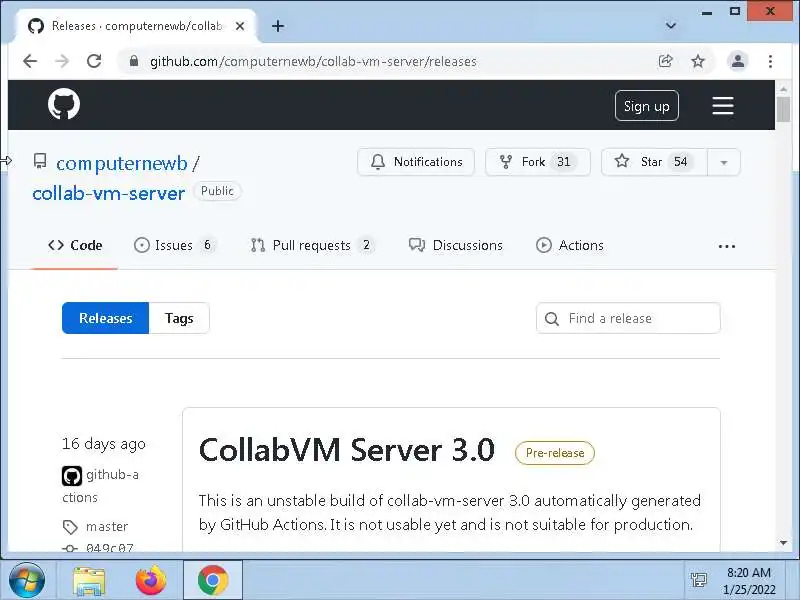This screenshot has height=600, width=800.
Task: Open a new tab with plus icon
Action: point(278,26)
